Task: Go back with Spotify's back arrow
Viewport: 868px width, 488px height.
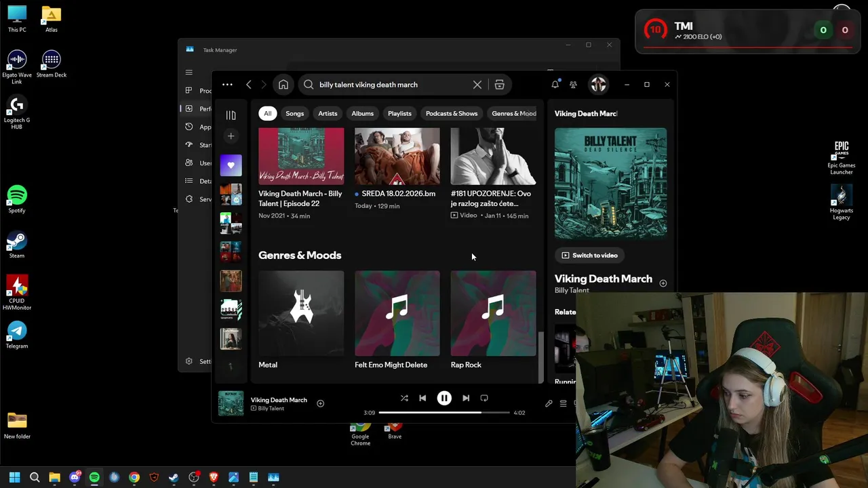Action: coord(249,85)
